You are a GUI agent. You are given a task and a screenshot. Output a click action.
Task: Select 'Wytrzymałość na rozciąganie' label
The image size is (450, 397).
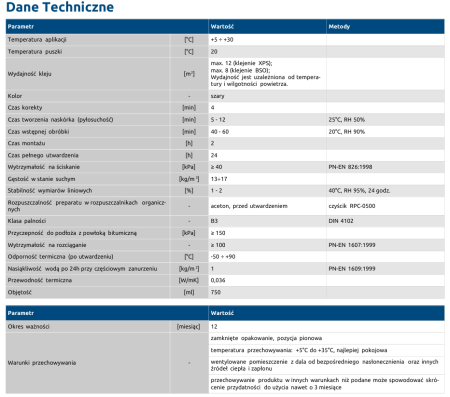(x=47, y=245)
